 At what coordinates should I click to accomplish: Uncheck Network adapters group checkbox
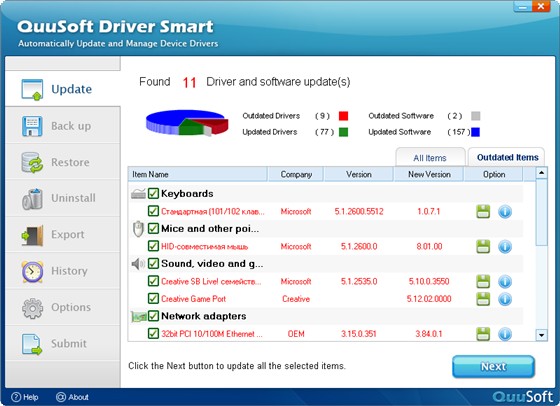pyautogui.click(x=153, y=316)
